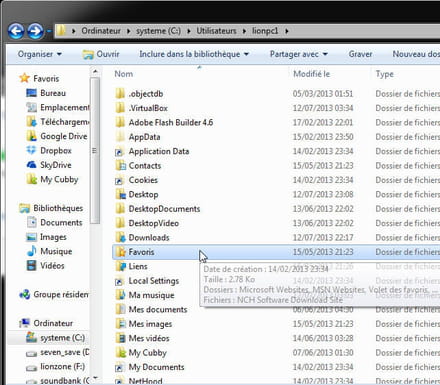Select the Musique library icon

click(x=31, y=251)
